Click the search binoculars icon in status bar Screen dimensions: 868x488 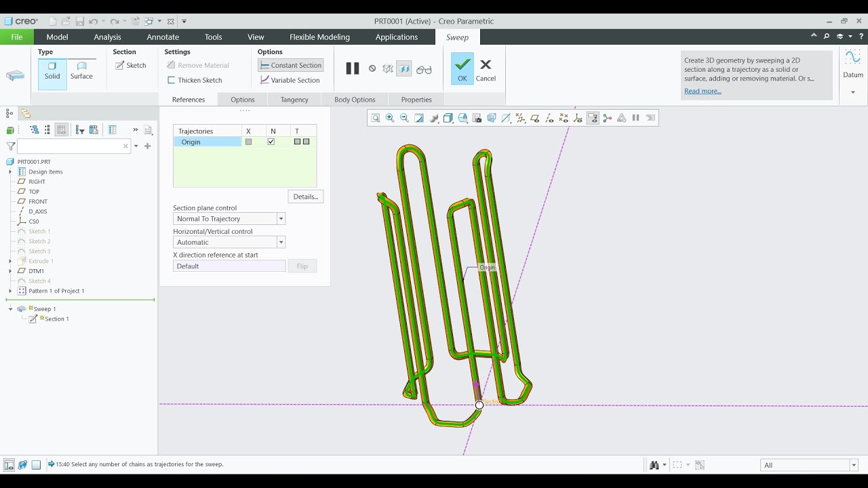pos(654,465)
